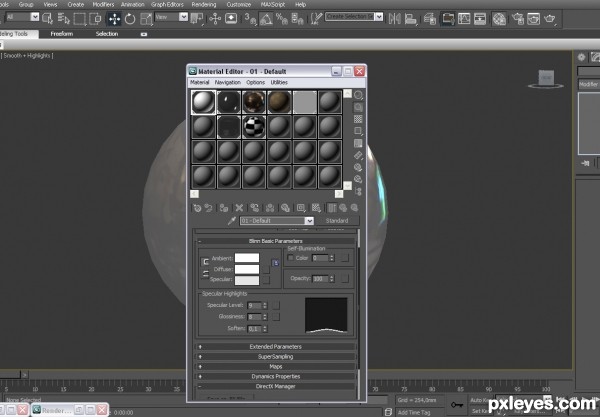Click the Standard material type button
The image size is (600, 417).
click(x=337, y=221)
